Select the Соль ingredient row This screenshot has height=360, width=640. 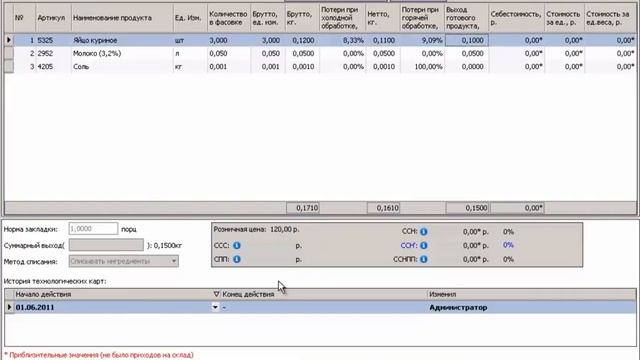pos(320,67)
